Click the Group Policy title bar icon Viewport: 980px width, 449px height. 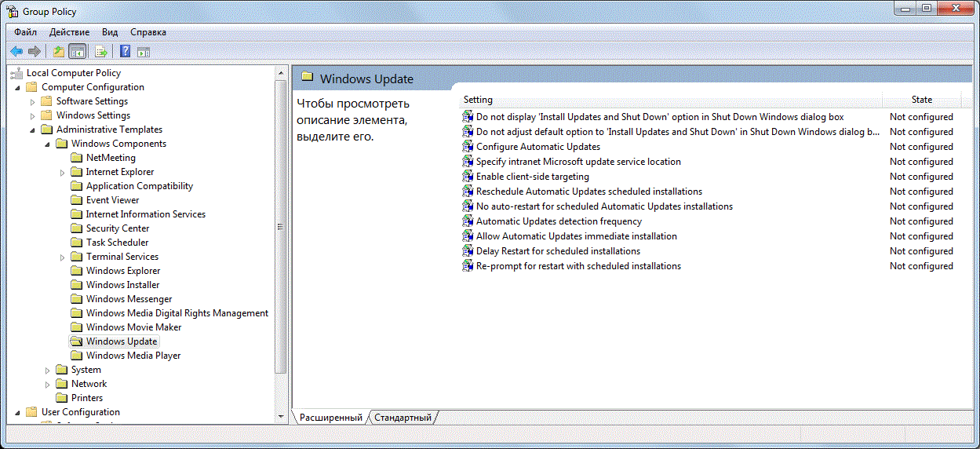tap(13, 12)
